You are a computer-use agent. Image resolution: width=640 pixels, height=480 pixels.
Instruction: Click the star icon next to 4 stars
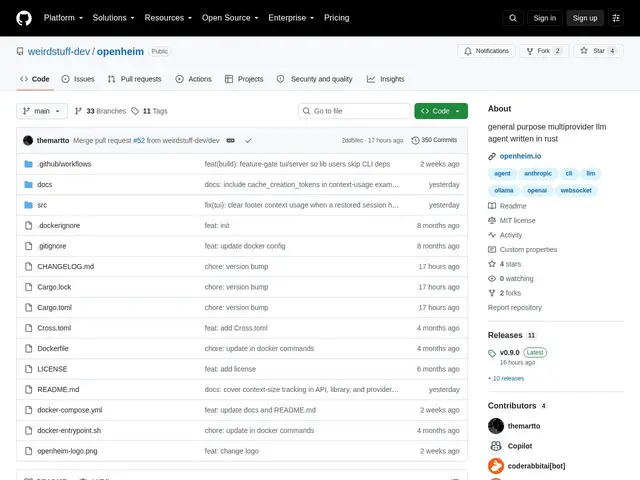pos(492,264)
